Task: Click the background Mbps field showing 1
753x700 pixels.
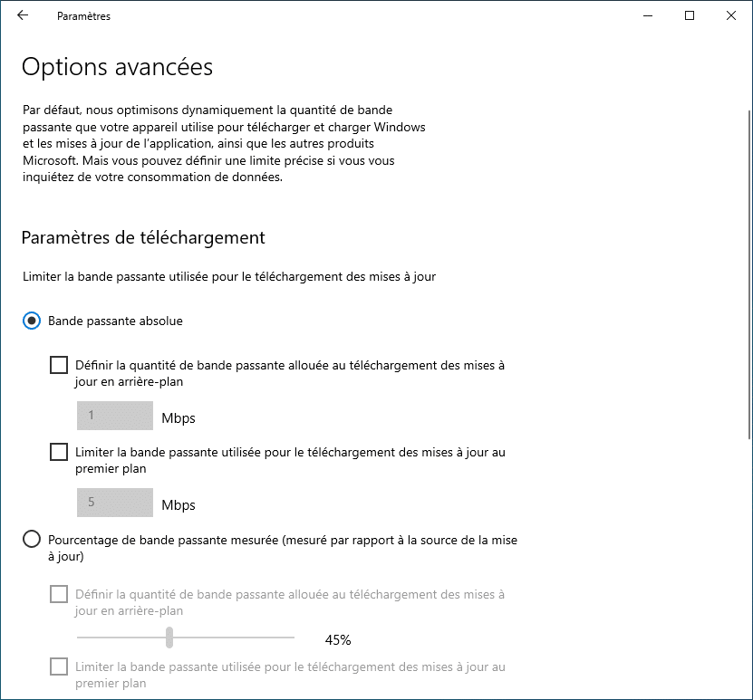Action: click(115, 416)
